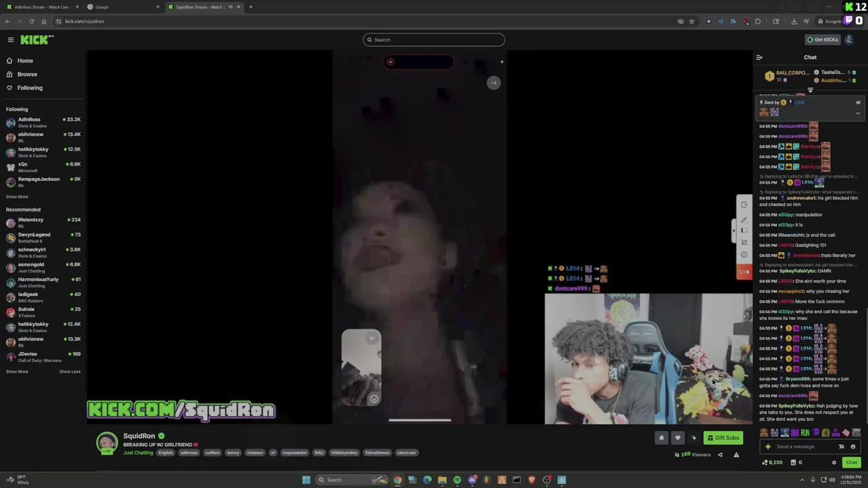Click the browser address bar
This screenshot has height=488, width=868.
point(366,22)
